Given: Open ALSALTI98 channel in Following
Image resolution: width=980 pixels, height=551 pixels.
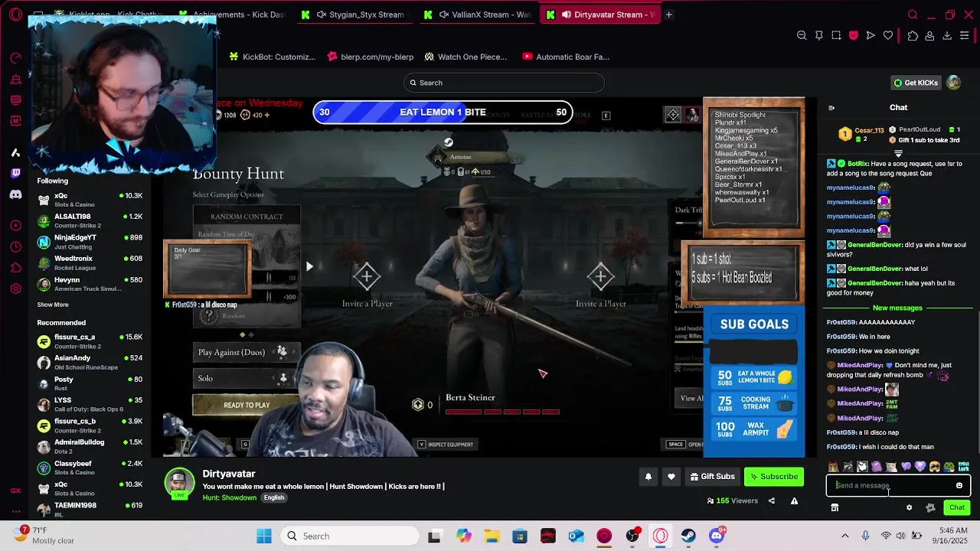Looking at the screenshot, I should click(90, 220).
